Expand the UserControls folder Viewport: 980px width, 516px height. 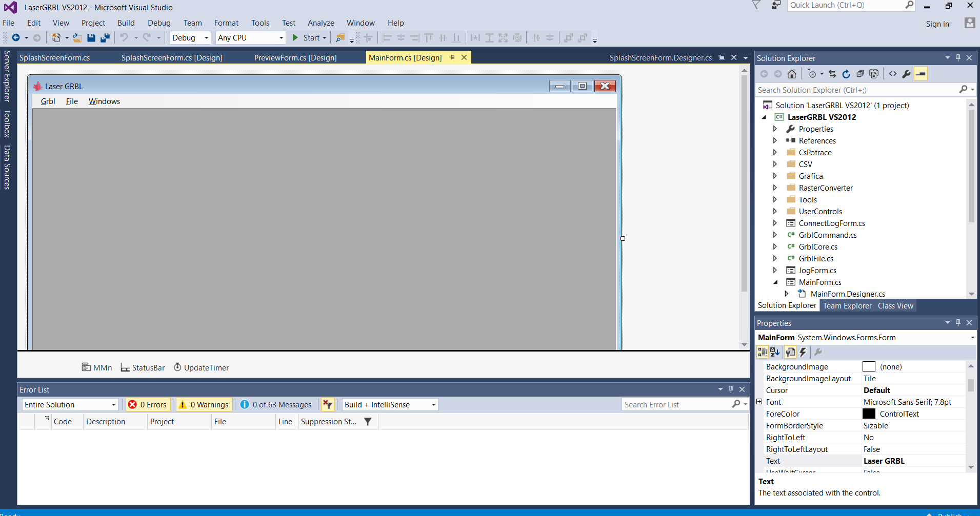[x=775, y=212]
